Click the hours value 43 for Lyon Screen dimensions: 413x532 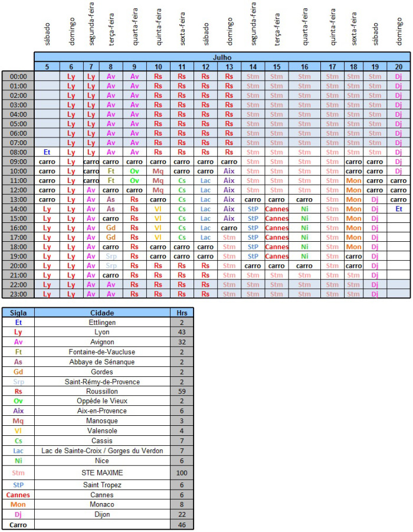click(182, 332)
